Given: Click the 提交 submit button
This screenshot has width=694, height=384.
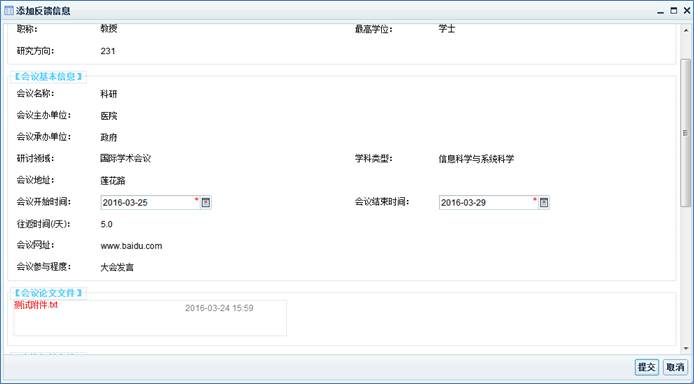Looking at the screenshot, I should click(x=647, y=367).
